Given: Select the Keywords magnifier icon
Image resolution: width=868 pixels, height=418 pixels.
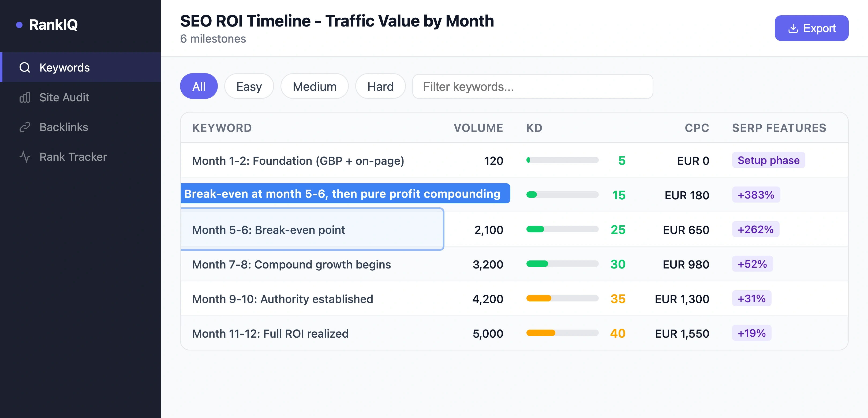Looking at the screenshot, I should 25,68.
